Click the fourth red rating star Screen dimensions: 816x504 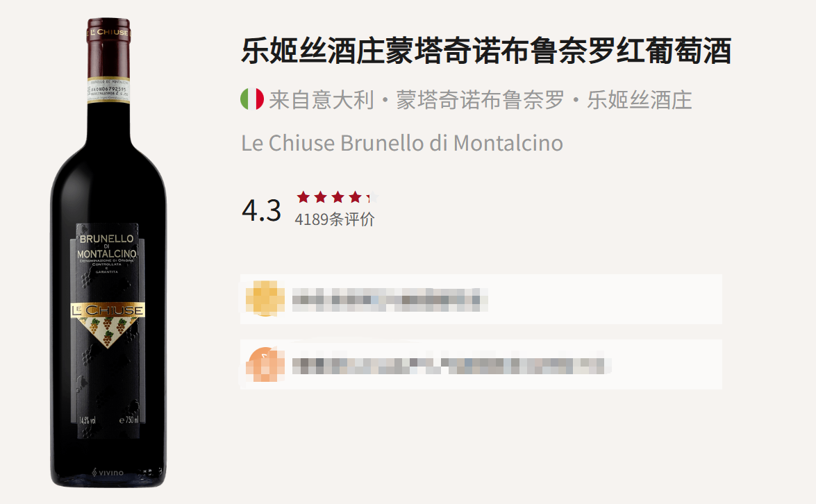(356, 197)
